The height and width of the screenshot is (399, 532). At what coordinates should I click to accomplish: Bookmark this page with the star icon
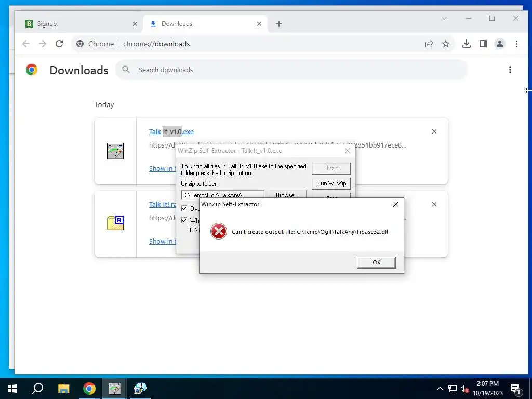pyautogui.click(x=446, y=44)
